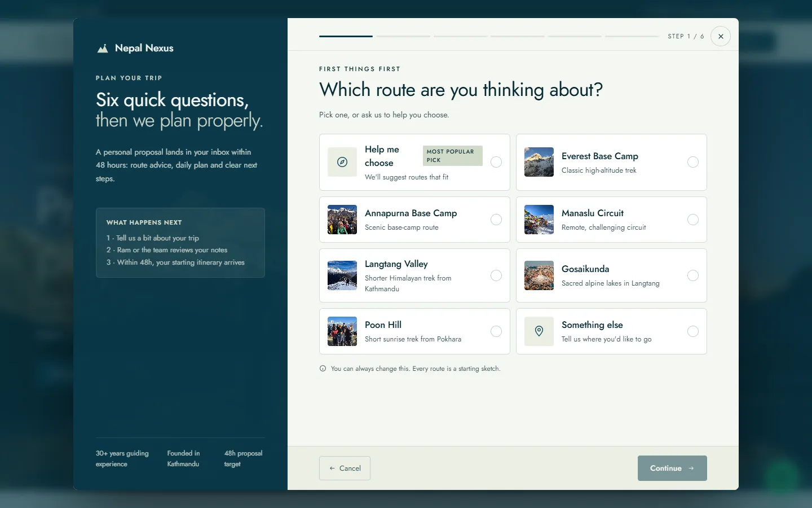Click the Cancel button
This screenshot has height=508, width=812.
345,468
